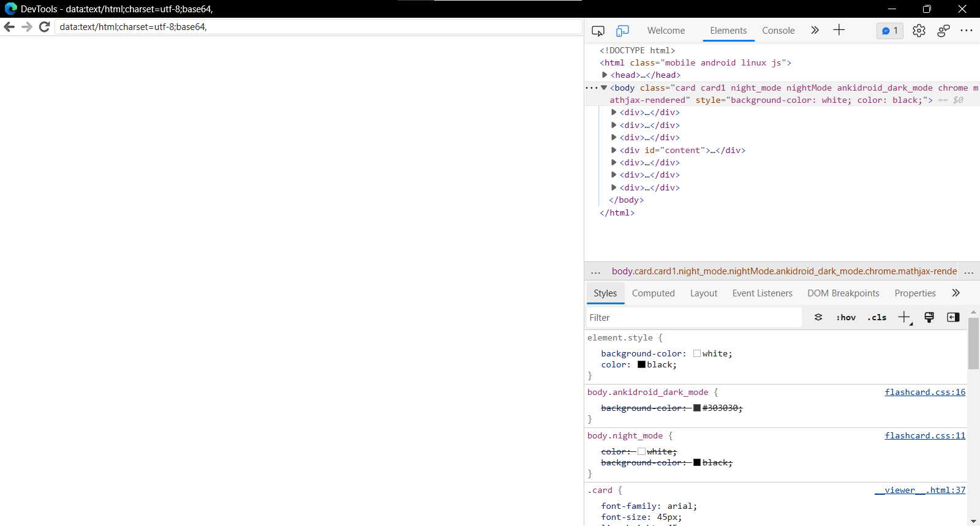980x526 pixels.
Task: Open the Layout pane tab
Action: 704,293
